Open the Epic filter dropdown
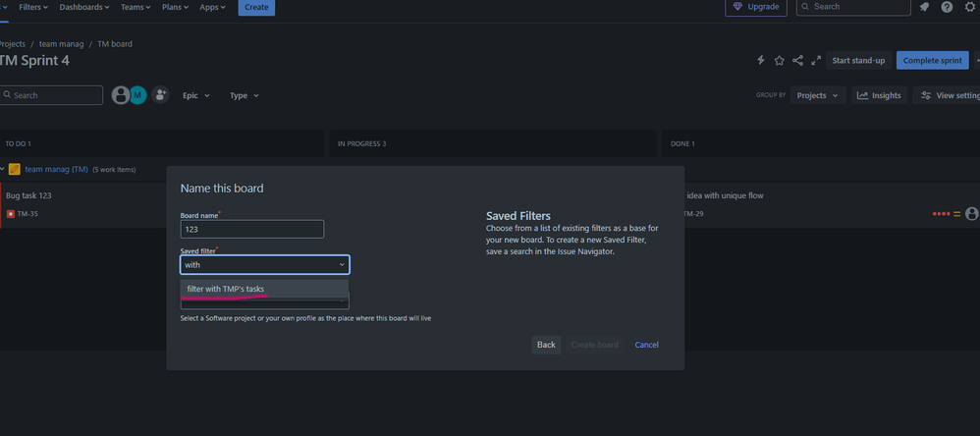This screenshot has width=980, height=436. point(196,95)
